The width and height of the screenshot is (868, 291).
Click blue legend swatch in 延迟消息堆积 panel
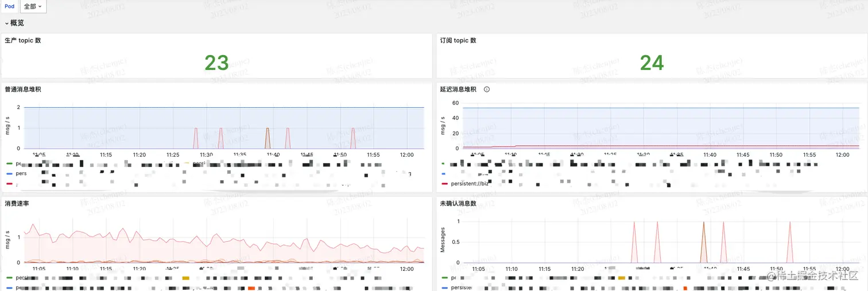click(x=443, y=173)
